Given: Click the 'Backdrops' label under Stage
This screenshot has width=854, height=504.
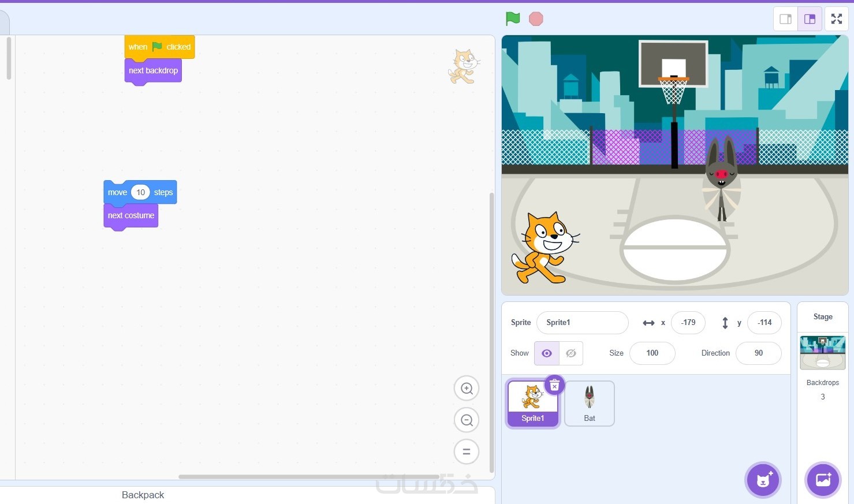Looking at the screenshot, I should (x=823, y=383).
